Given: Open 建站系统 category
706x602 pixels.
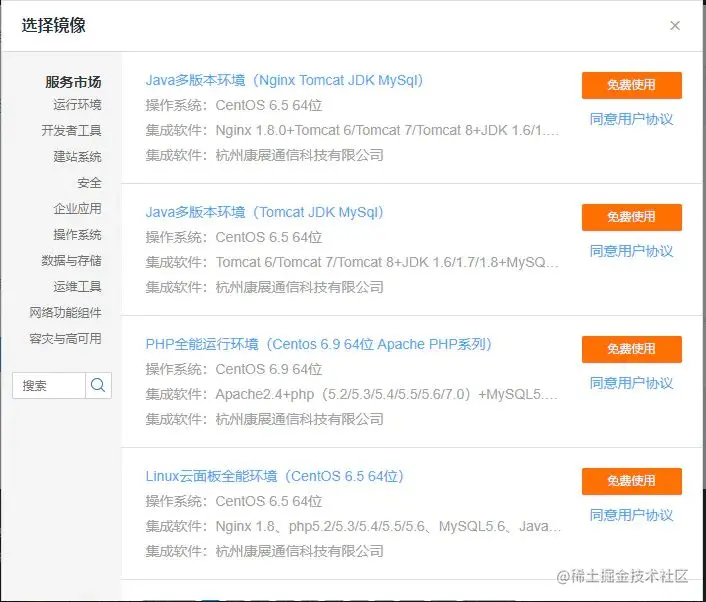Looking at the screenshot, I should [x=77, y=157].
